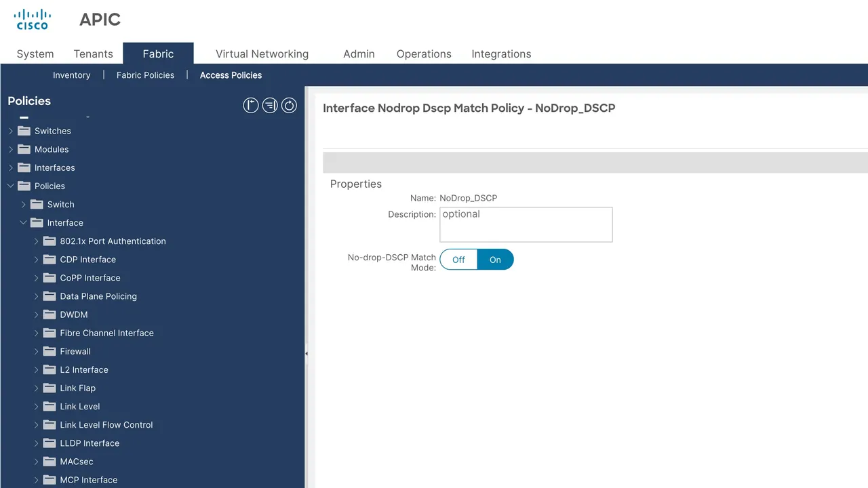
Task: Expand the Modules tree node chevron
Action: (x=11, y=149)
